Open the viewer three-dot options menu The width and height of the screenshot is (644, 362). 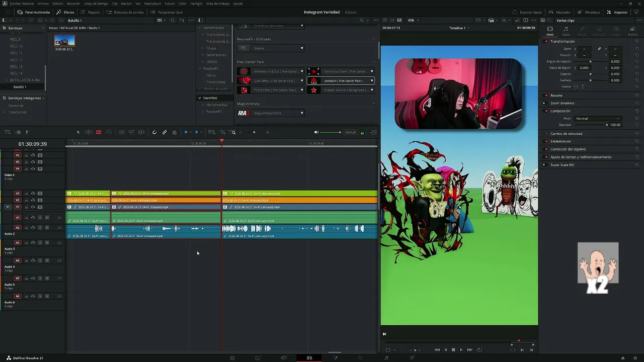click(535, 20)
